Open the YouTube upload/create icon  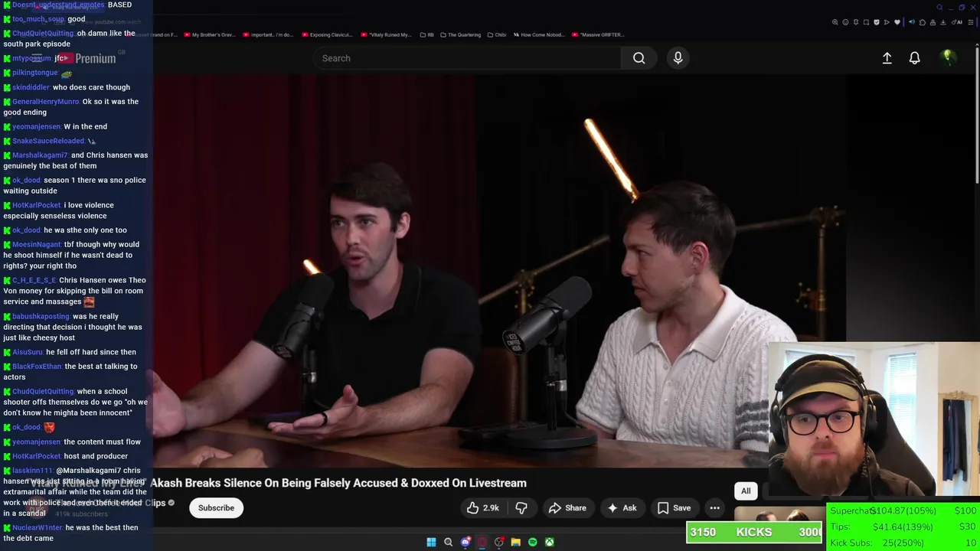point(887,58)
